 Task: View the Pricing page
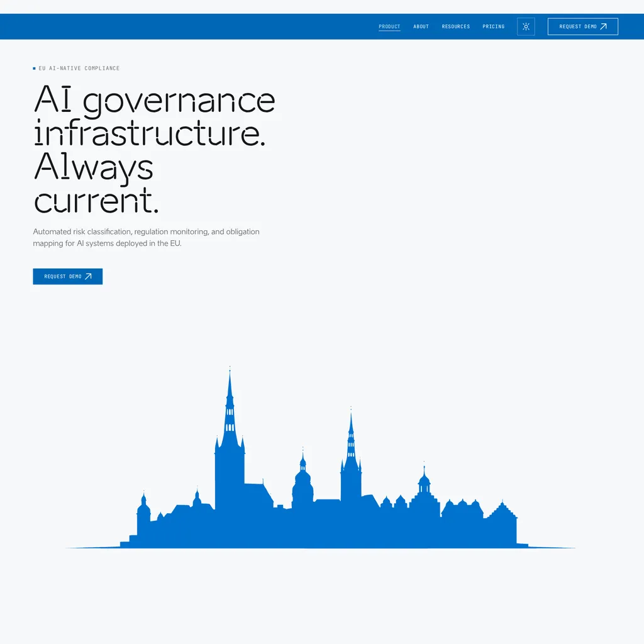[493, 26]
